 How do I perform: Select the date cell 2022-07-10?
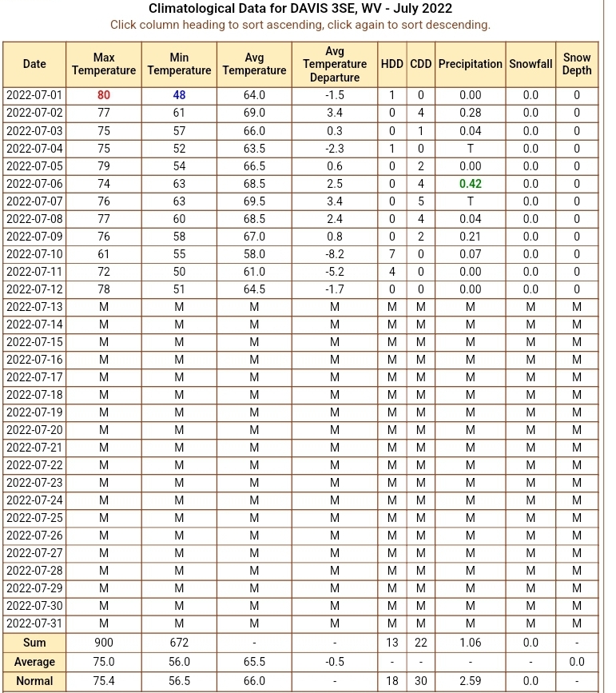tap(34, 254)
